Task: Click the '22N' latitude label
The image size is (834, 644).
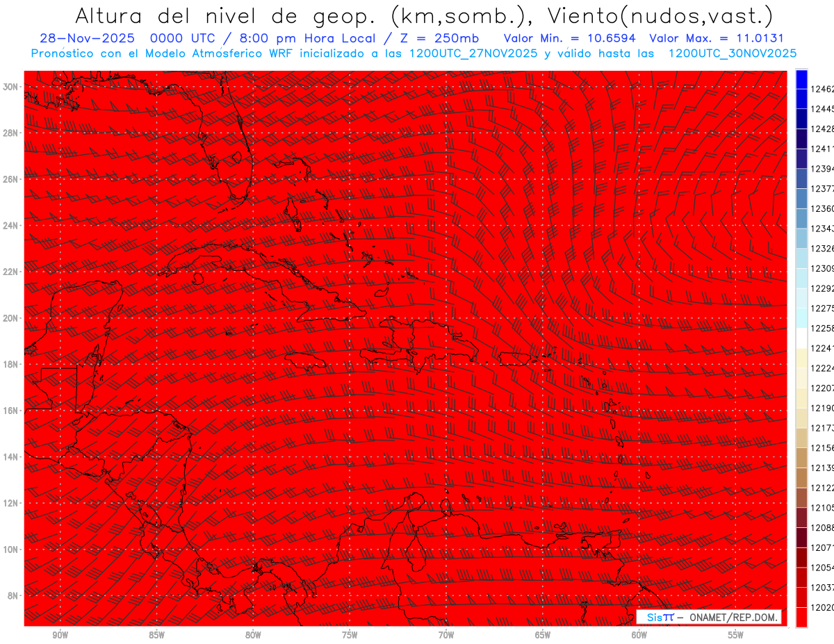Action: [x=11, y=272]
